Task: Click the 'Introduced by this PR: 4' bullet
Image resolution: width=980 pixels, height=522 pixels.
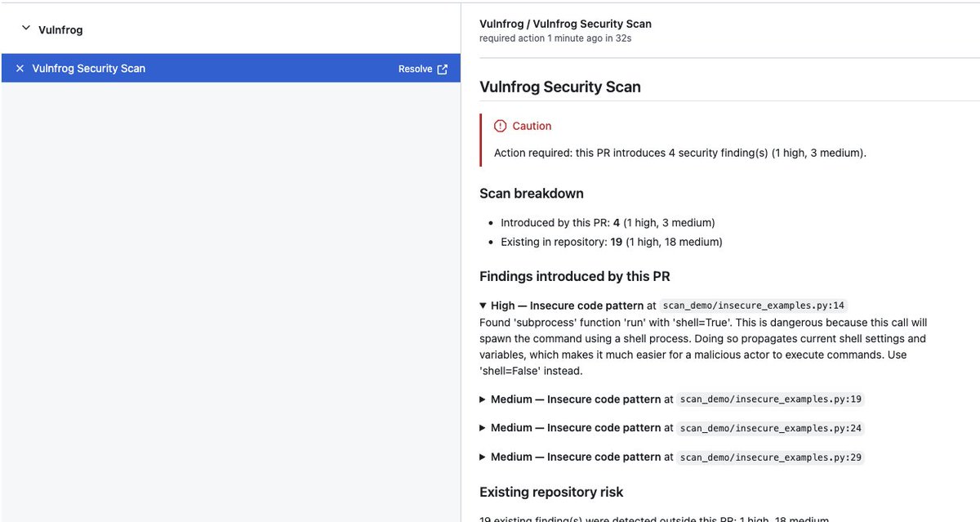Action: point(608,223)
